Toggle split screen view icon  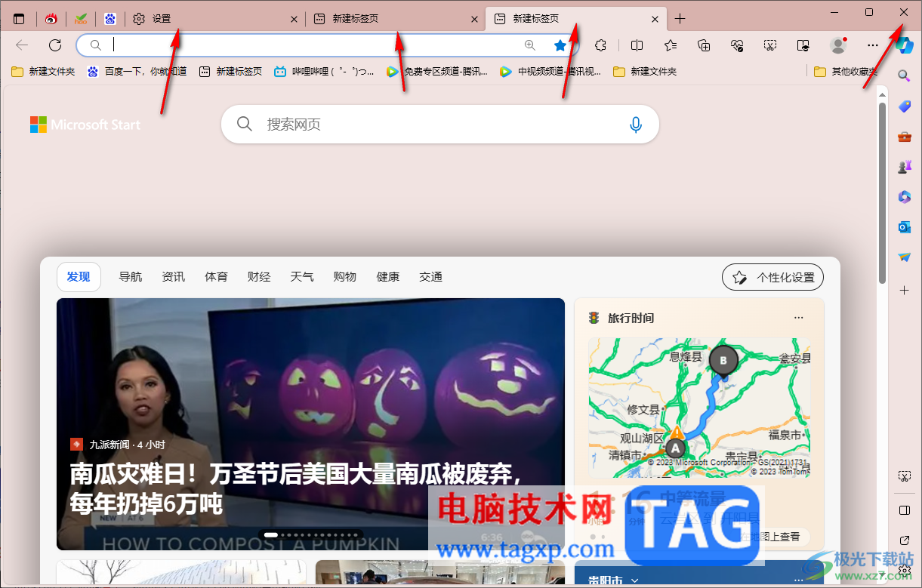(637, 45)
